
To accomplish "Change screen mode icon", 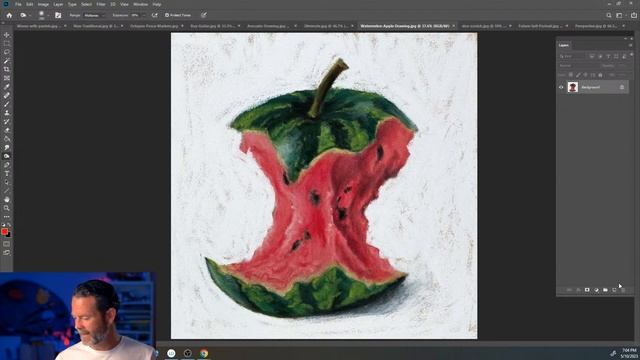I will (7, 253).
